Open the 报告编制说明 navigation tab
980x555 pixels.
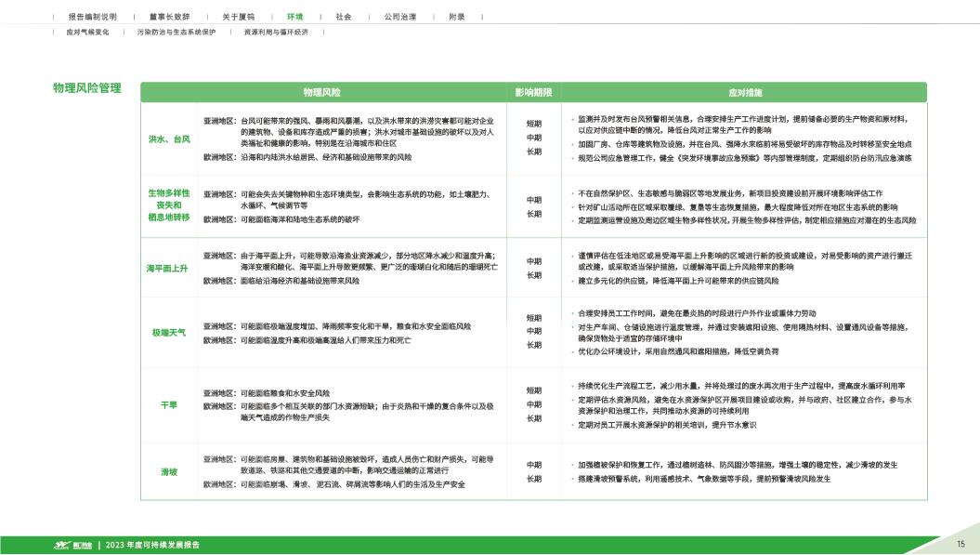(x=93, y=17)
